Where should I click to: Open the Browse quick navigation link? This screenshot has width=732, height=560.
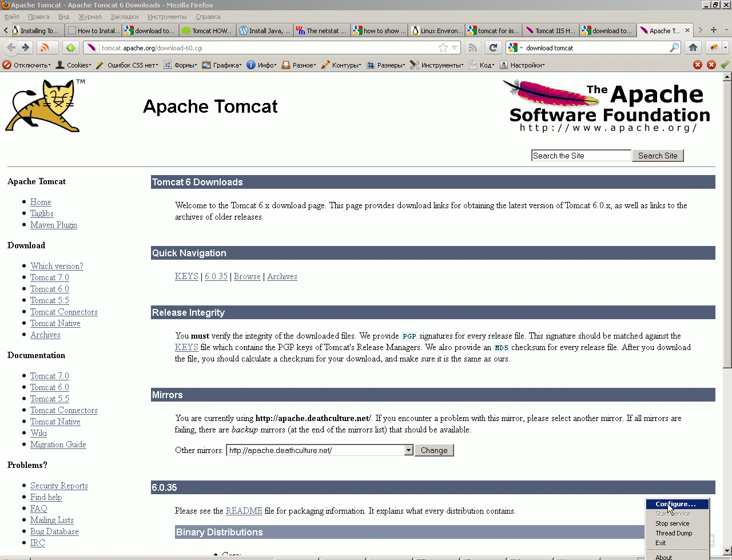tap(247, 276)
